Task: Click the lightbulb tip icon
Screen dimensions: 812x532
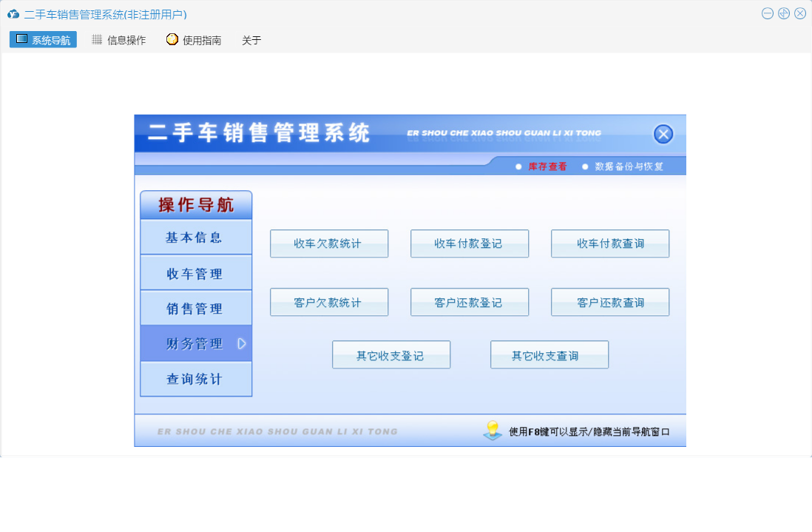Action: point(493,431)
